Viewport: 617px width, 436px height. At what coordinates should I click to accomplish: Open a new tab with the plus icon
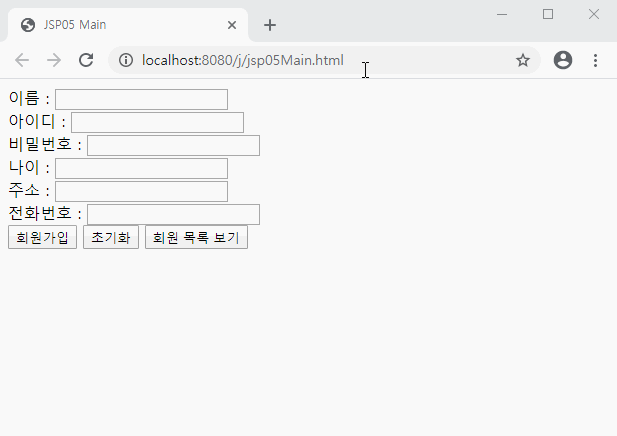coord(270,25)
